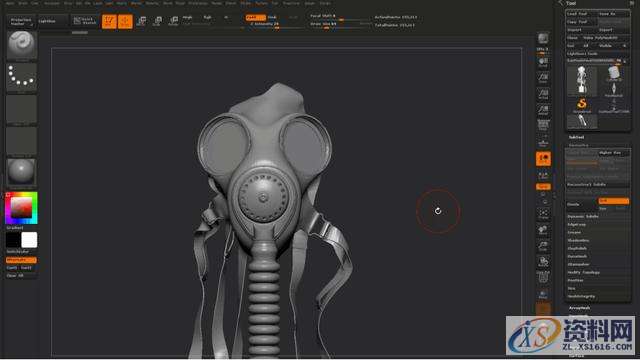Click the Higher Res button
This screenshot has height=360, width=640.
click(x=613, y=153)
